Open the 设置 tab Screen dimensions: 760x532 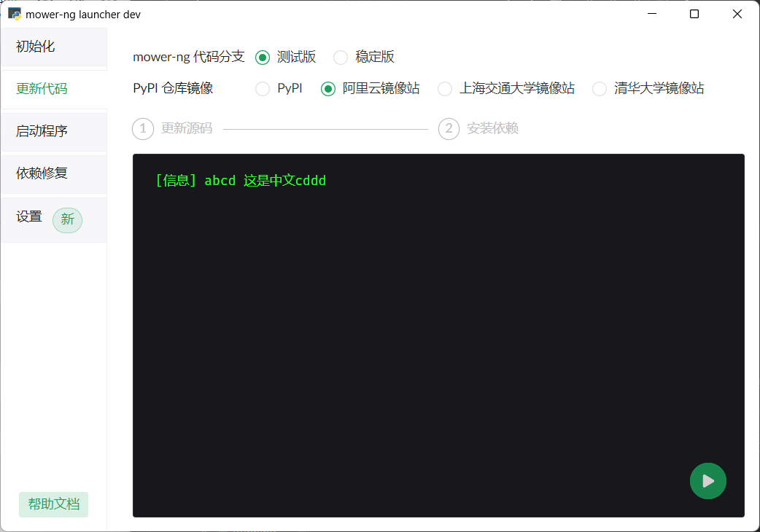(54, 220)
